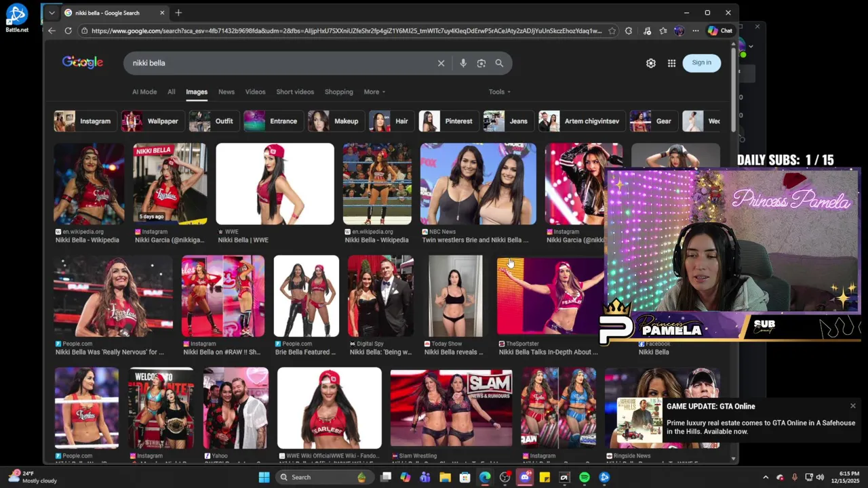Image resolution: width=868 pixels, height=488 pixels.
Task: Open the Google apps grid
Action: click(x=671, y=63)
